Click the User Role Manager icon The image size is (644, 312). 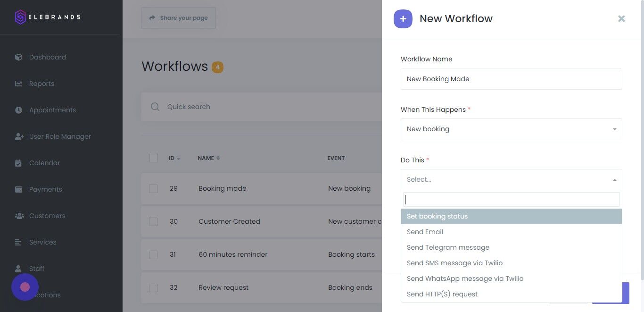[x=19, y=136]
